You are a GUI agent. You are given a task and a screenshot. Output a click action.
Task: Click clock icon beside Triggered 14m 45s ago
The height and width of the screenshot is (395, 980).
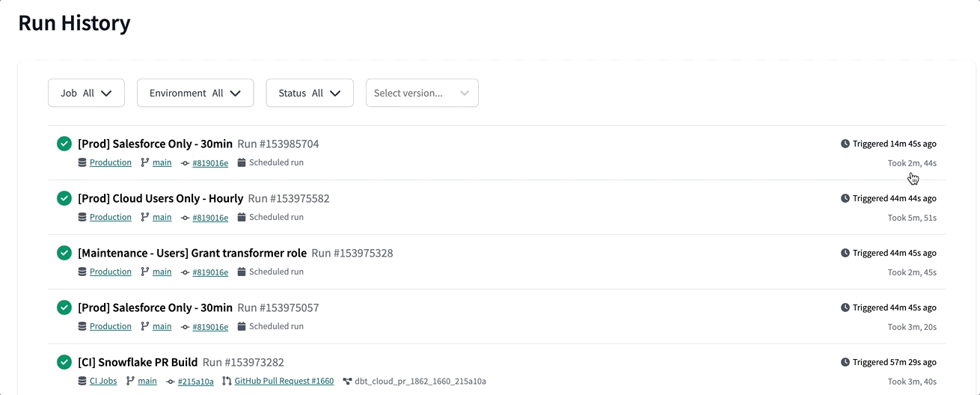pyautogui.click(x=845, y=144)
